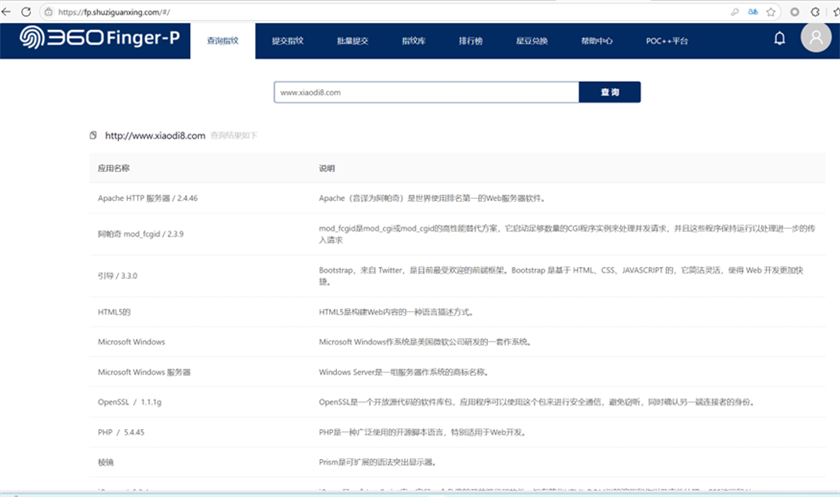Select the 查询指纹 tab
840x497 pixels.
(x=223, y=41)
